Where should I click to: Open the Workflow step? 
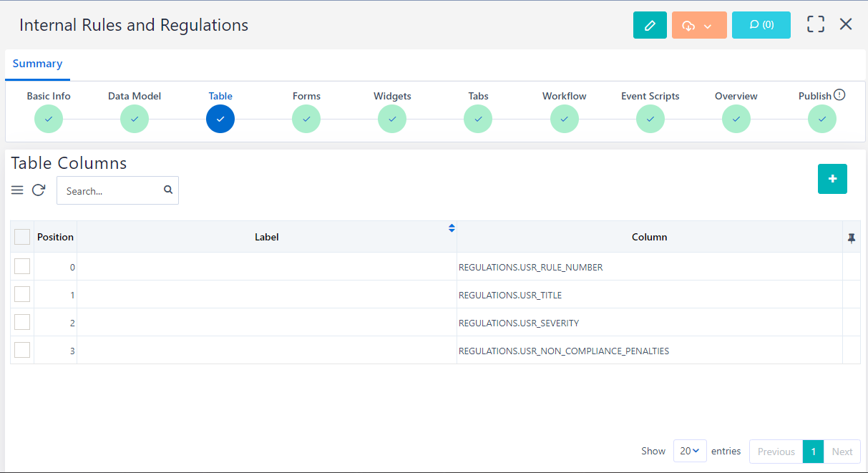(564, 118)
